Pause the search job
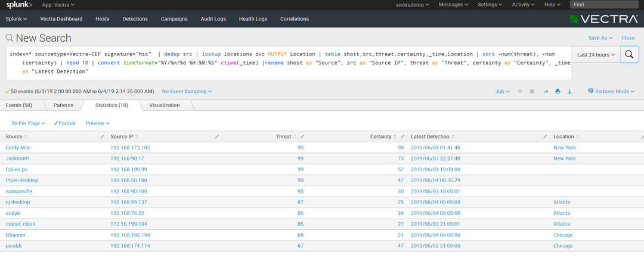Screen dimensions: 644x256 click(x=520, y=92)
